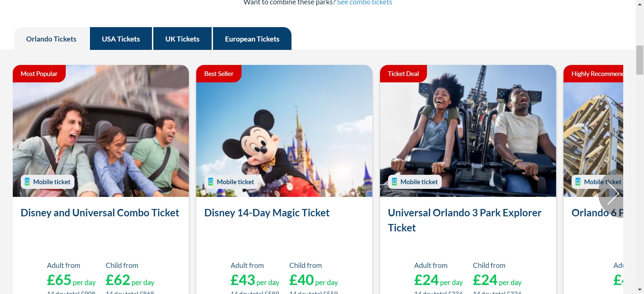
Task: Click the family roller coaster ride photo
Action: pos(101,131)
